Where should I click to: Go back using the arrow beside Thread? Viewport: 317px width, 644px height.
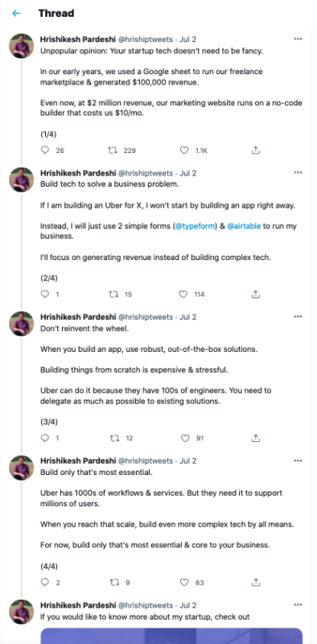click(x=16, y=13)
